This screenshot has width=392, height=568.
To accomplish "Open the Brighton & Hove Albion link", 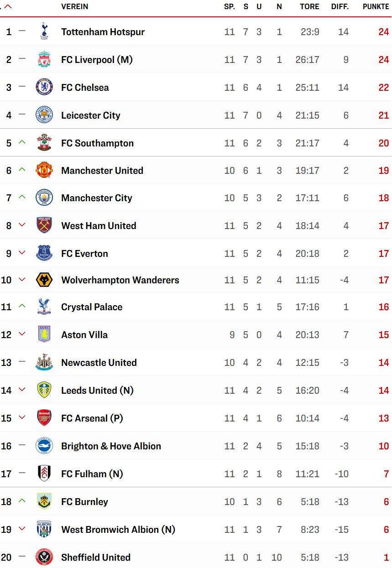I will click(x=111, y=446).
